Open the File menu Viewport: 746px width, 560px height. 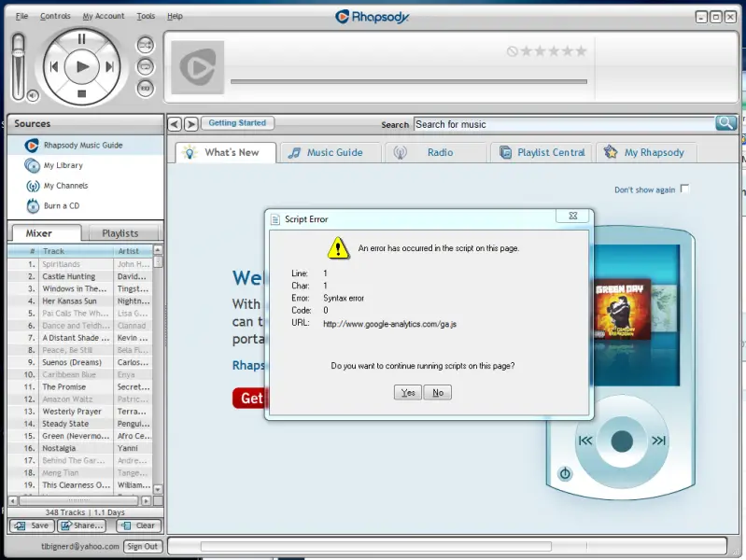point(21,16)
